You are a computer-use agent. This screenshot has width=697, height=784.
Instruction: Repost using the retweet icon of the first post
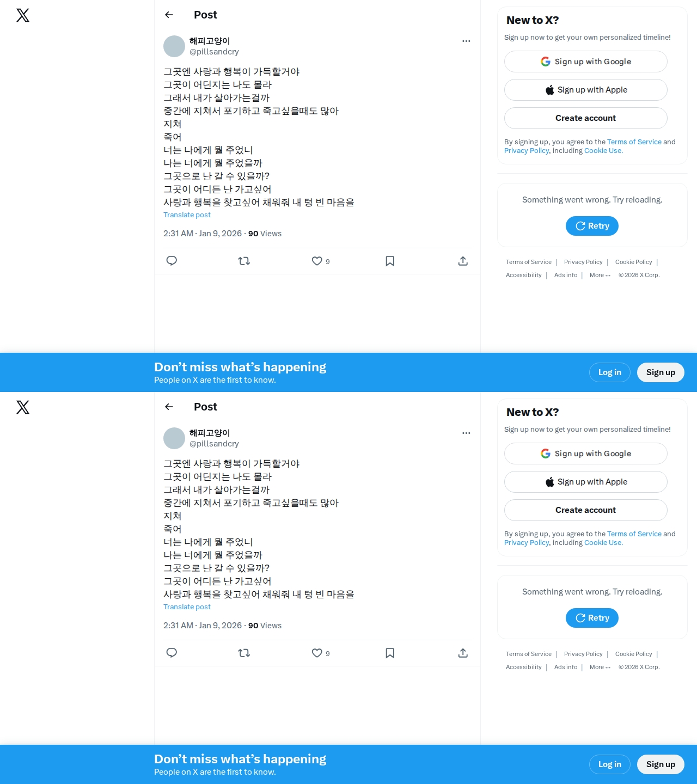[244, 261]
